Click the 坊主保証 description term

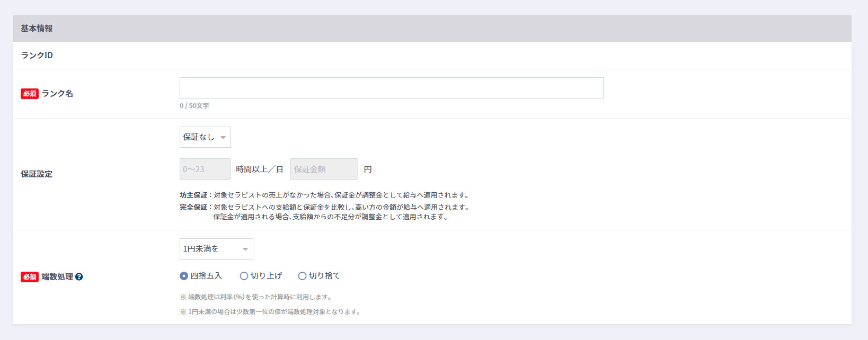coord(193,195)
